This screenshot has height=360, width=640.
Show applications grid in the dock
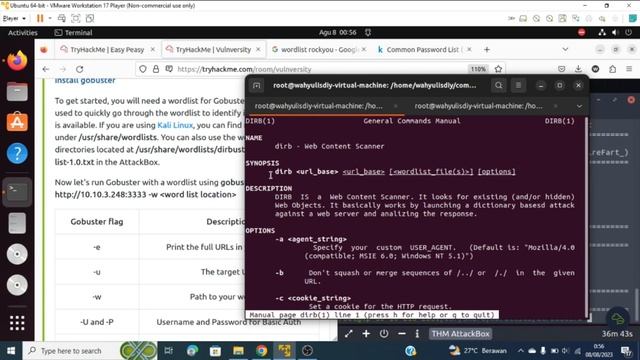tap(17, 323)
